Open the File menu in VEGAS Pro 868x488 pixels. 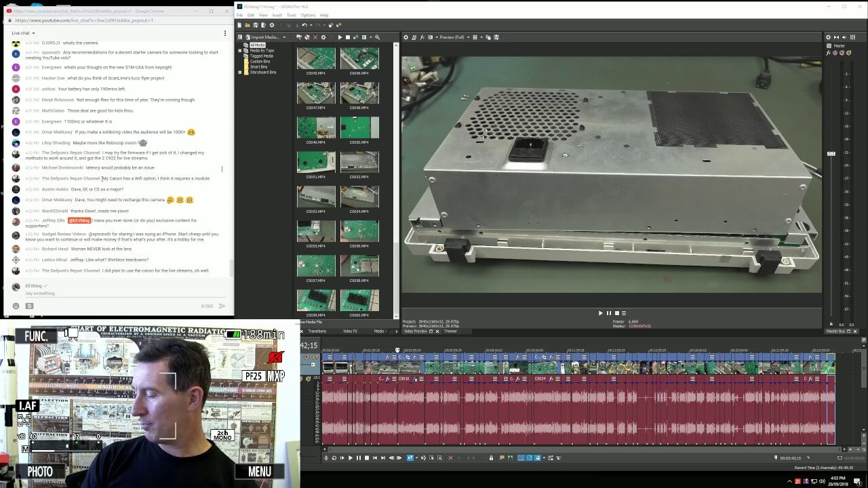[x=239, y=15]
